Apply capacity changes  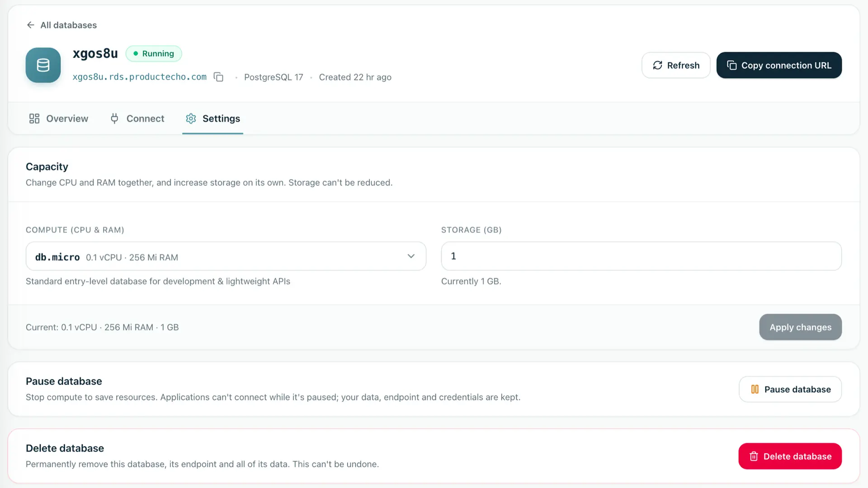pyautogui.click(x=800, y=327)
